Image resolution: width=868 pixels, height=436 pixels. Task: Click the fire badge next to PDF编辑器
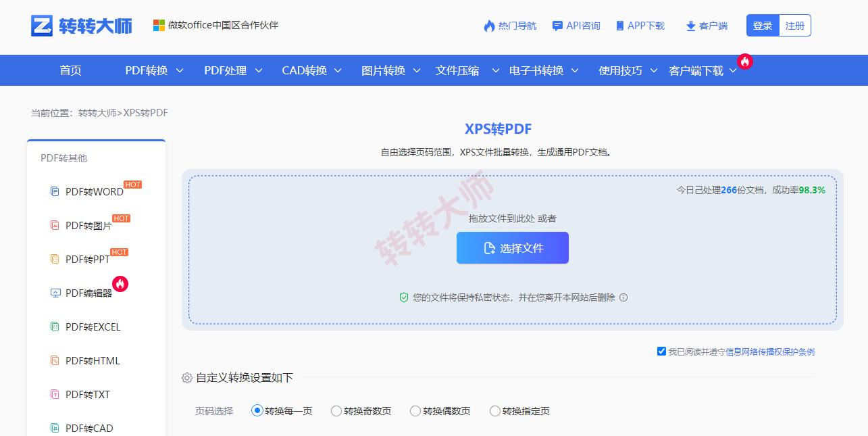pos(120,284)
